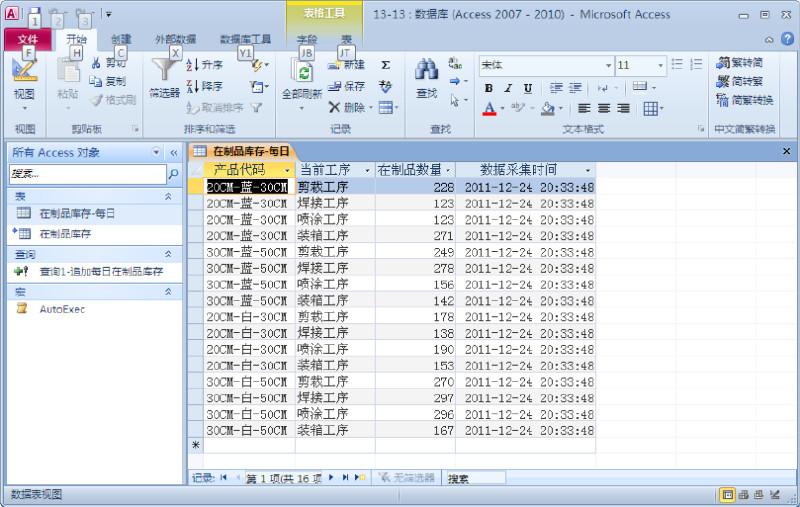Sort descending with 降序

tap(205, 86)
